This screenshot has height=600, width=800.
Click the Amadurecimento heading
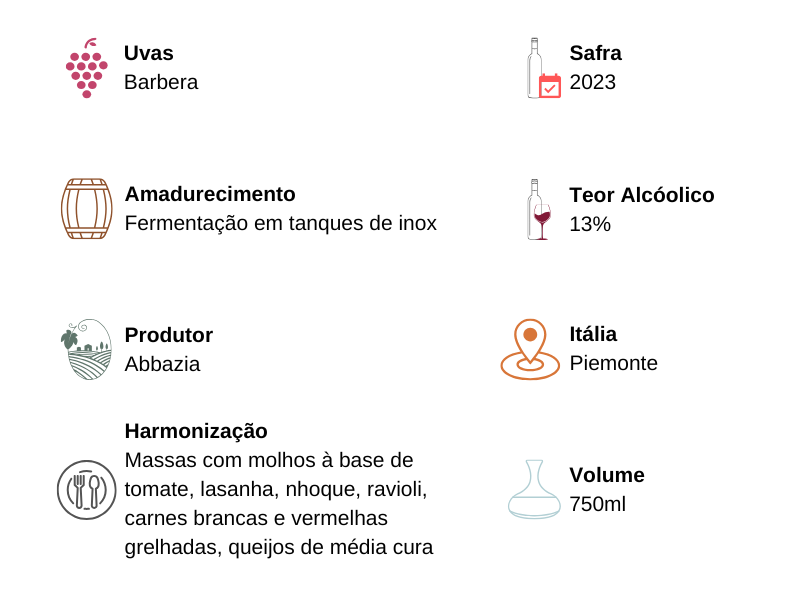[210, 194]
